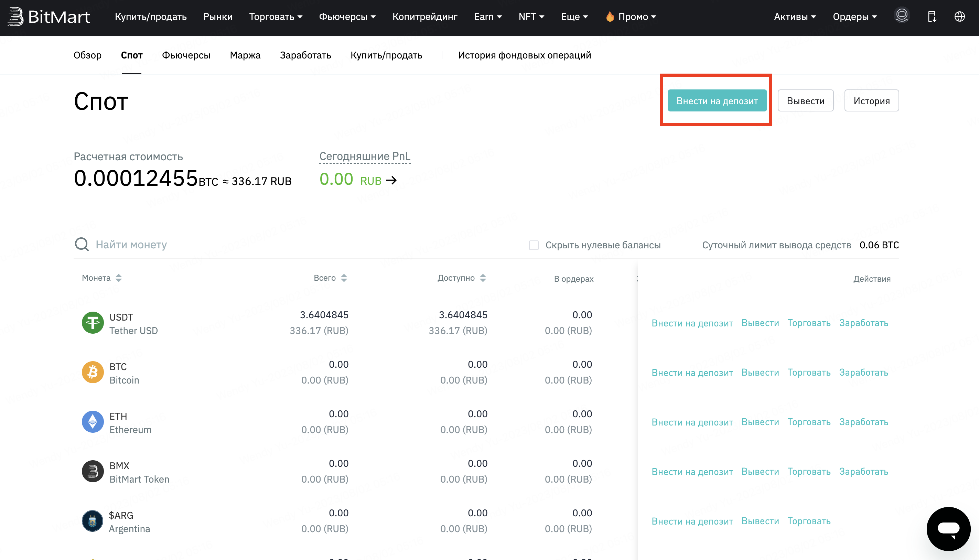Screen dimensions: 979x560
Task: Open the Промо dropdown menu
Action: click(631, 17)
